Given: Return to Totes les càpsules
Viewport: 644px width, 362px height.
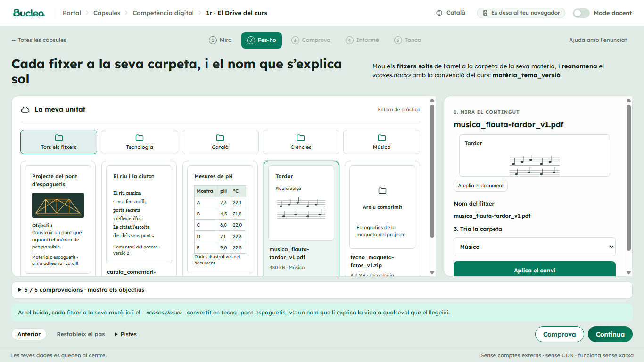Looking at the screenshot, I should pyautogui.click(x=39, y=40).
